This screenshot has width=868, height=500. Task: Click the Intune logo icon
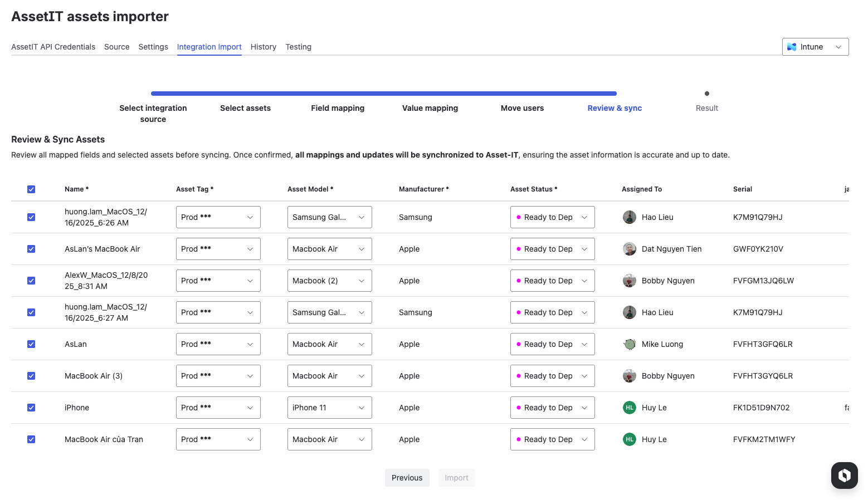792,47
